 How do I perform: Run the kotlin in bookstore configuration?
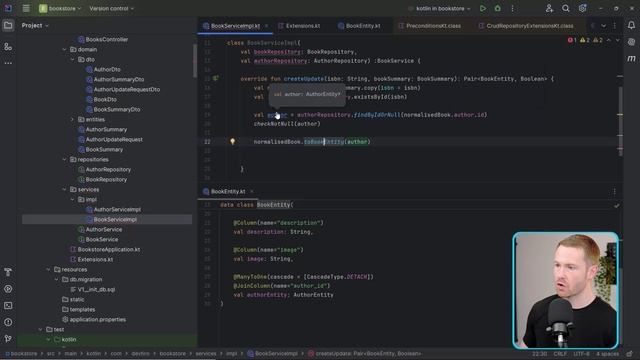483,8
